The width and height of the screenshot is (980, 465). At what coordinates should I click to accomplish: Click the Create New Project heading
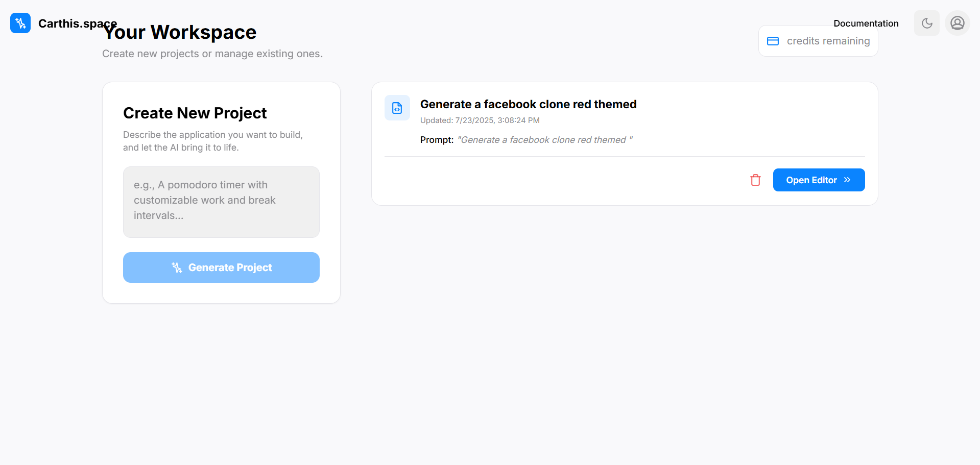[195, 113]
